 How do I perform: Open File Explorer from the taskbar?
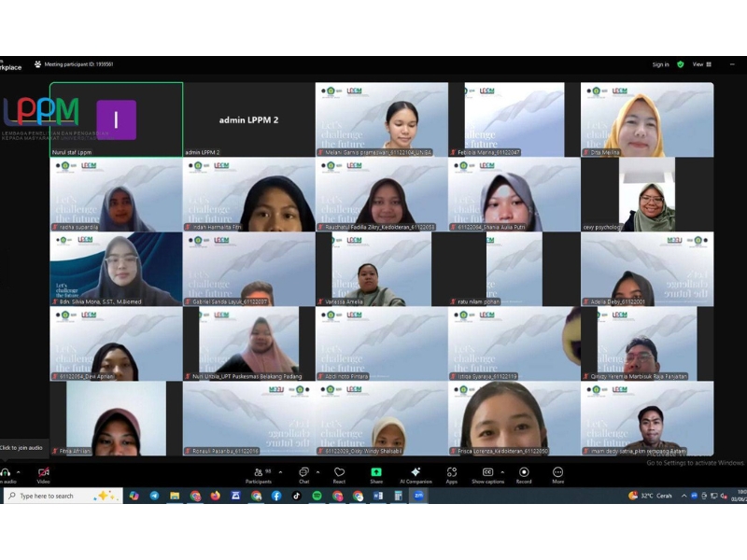[175, 496]
